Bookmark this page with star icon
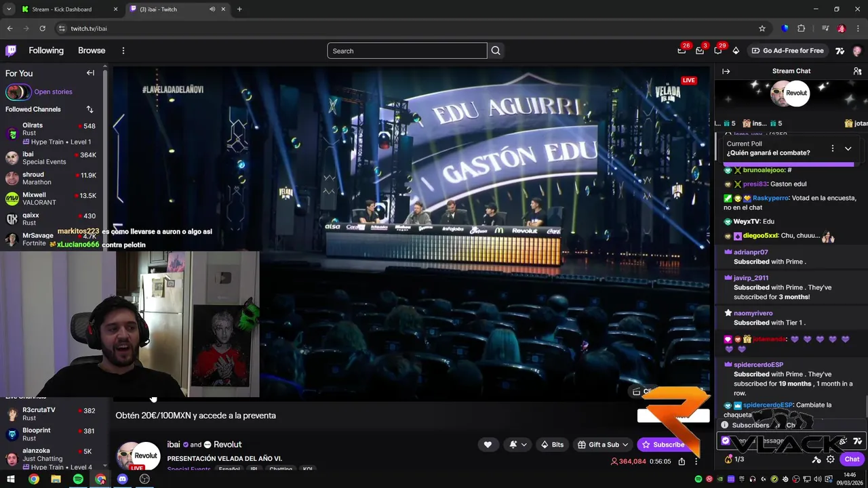This screenshot has width=868, height=488. coord(762,28)
